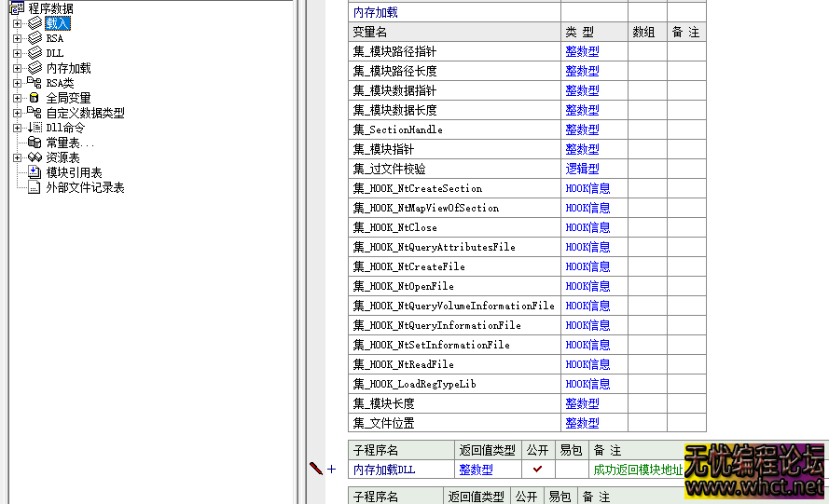
Task: Click the RSA类 class icon
Action: (35, 83)
